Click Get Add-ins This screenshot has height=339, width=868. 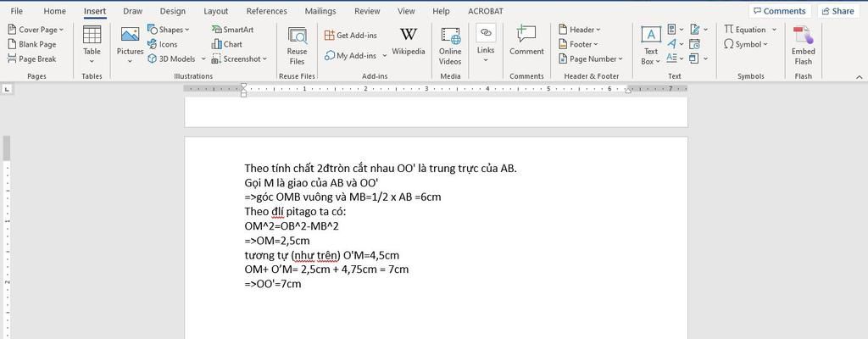click(x=351, y=36)
